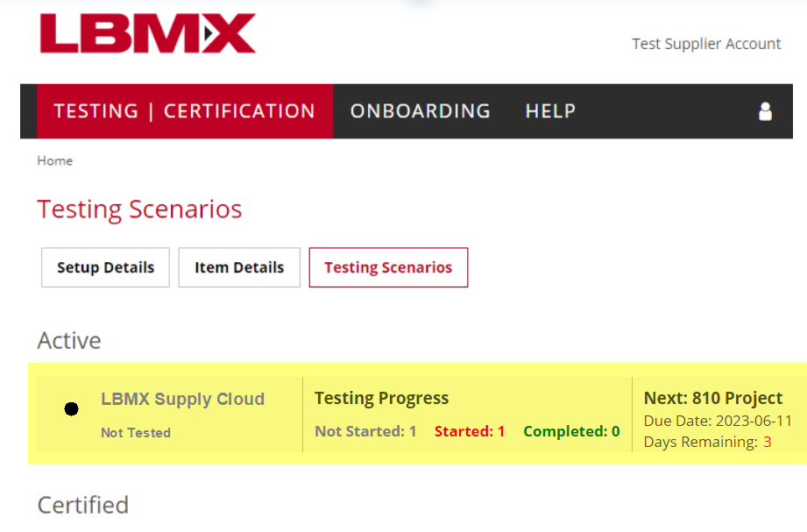
Task: Click the Certified section heading
Action: 83,505
